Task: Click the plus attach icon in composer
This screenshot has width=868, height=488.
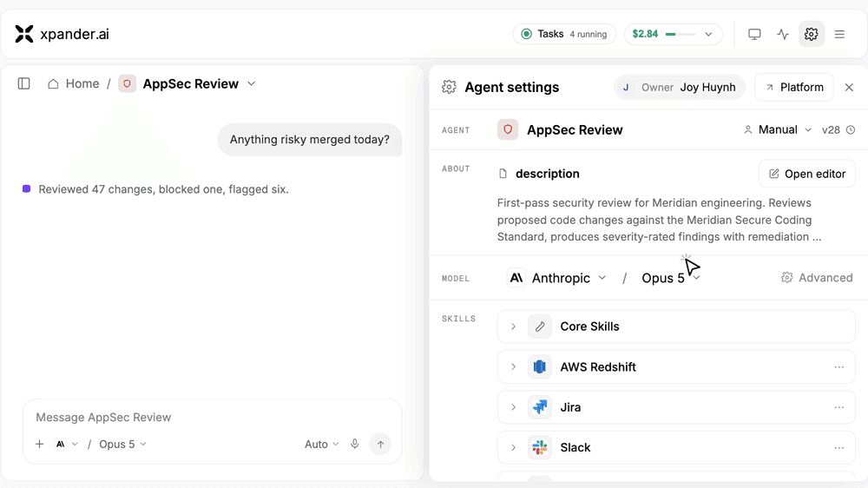Action: (39, 445)
